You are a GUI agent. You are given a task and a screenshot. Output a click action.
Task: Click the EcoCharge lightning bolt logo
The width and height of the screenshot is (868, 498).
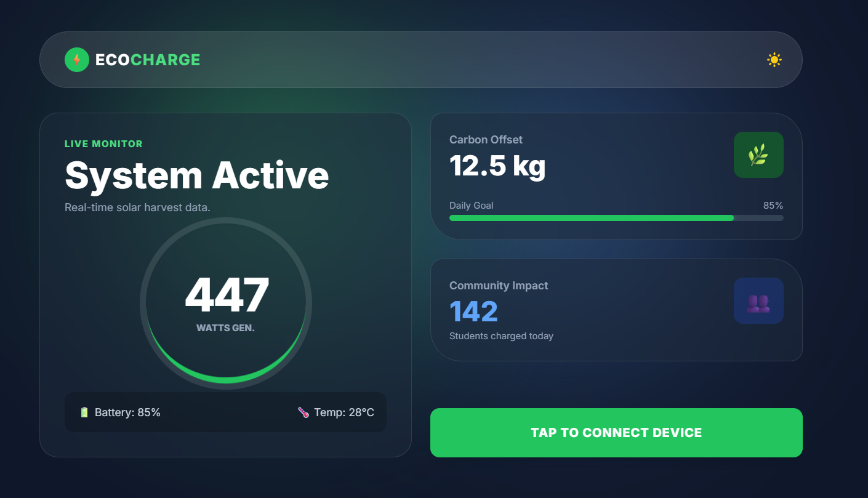coord(77,60)
